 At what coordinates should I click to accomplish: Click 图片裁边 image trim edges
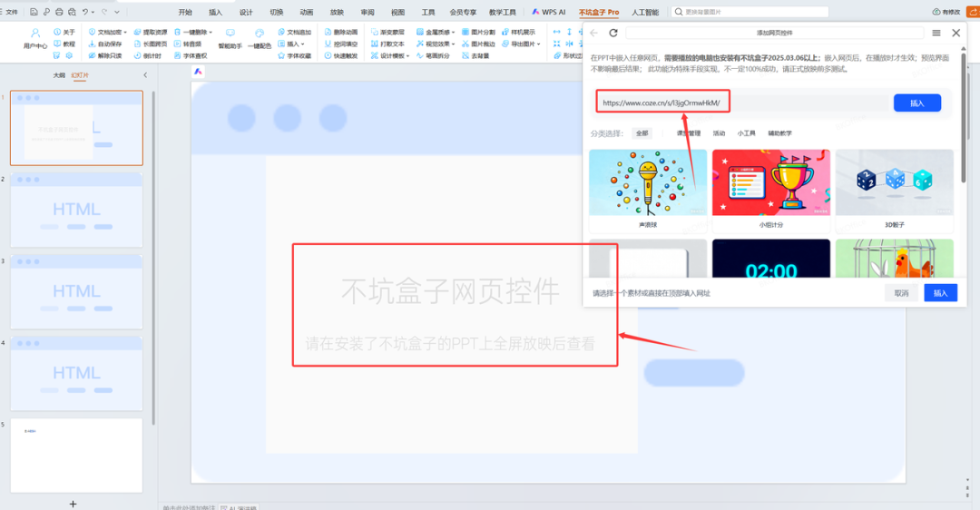[479, 44]
